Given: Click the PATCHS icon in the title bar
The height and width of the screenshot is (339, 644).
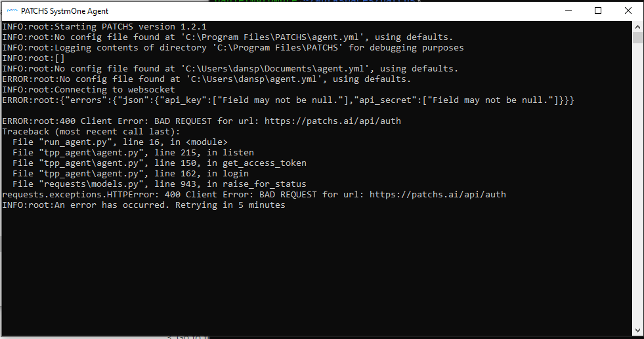Looking at the screenshot, I should [x=11, y=11].
